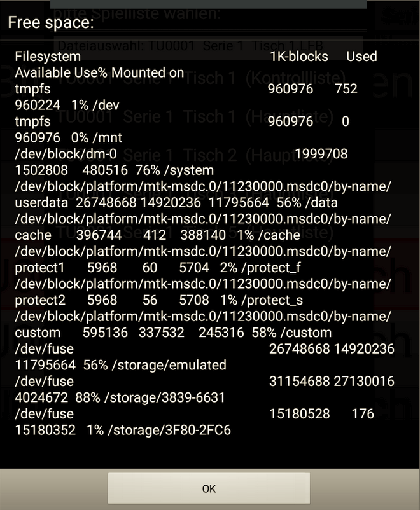The height and width of the screenshot is (510, 420).
Task: Click the custom 58% /custom line
Action: pyautogui.click(x=173, y=333)
